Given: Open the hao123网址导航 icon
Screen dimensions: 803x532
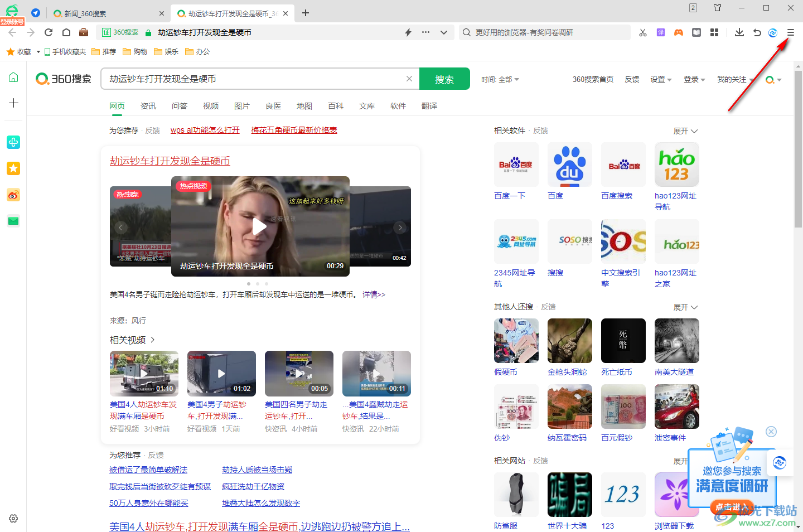Looking at the screenshot, I should 677,165.
